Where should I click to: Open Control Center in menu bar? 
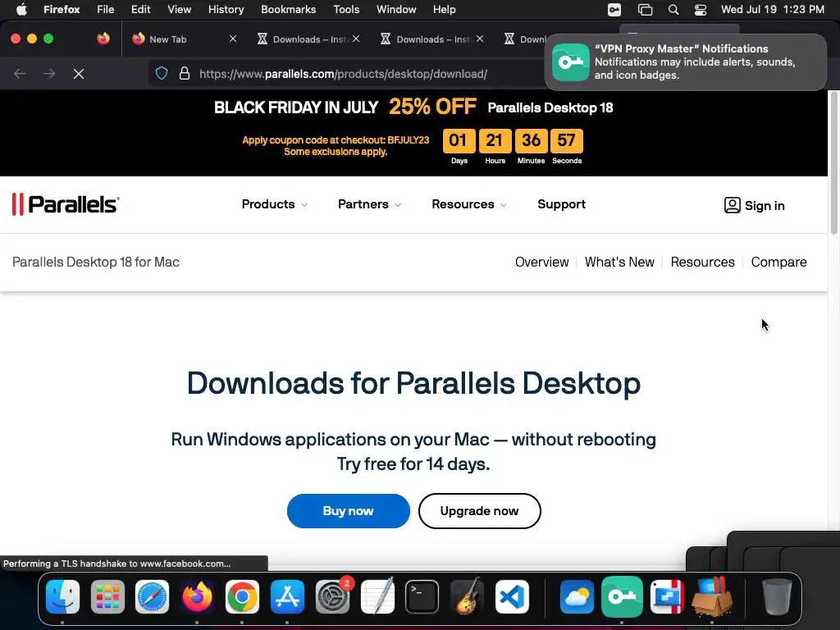(701, 10)
